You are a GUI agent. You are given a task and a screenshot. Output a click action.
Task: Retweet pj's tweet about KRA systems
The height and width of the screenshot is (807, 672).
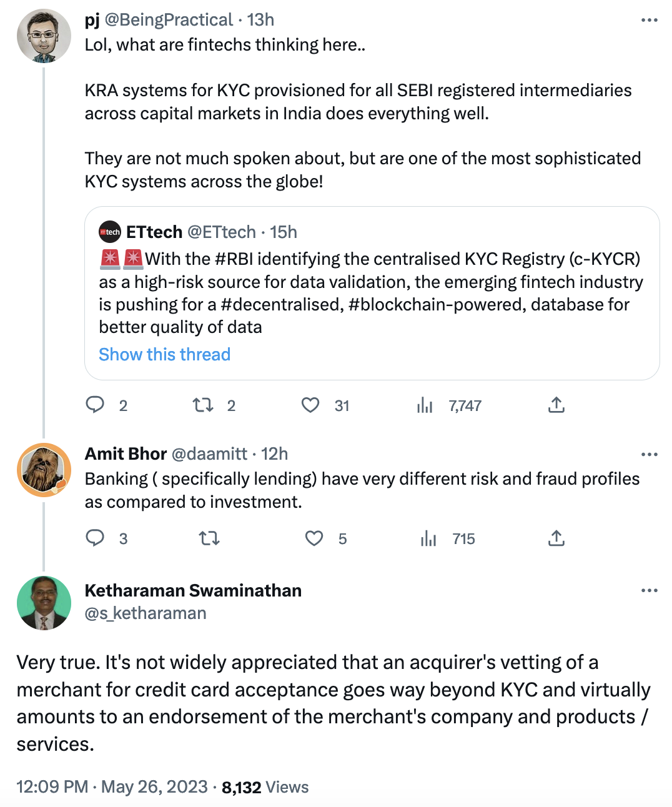[x=203, y=405]
